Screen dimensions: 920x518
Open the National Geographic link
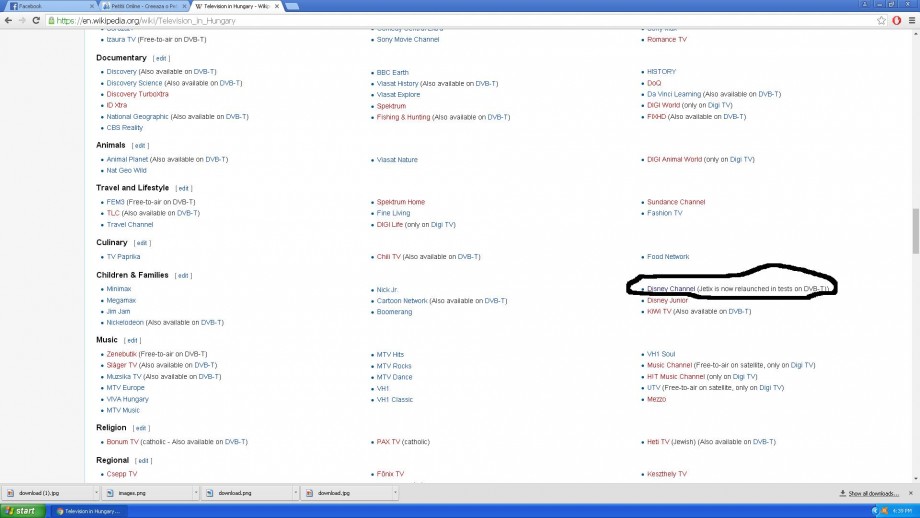click(x=137, y=117)
